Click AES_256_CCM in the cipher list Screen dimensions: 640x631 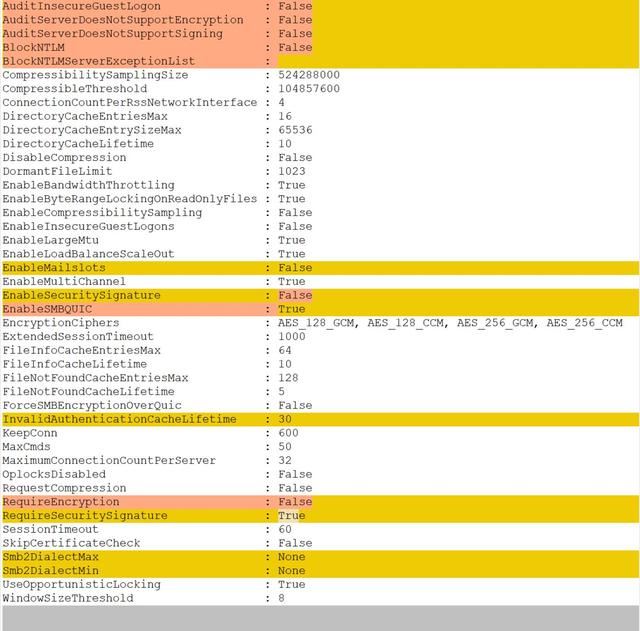pos(584,323)
